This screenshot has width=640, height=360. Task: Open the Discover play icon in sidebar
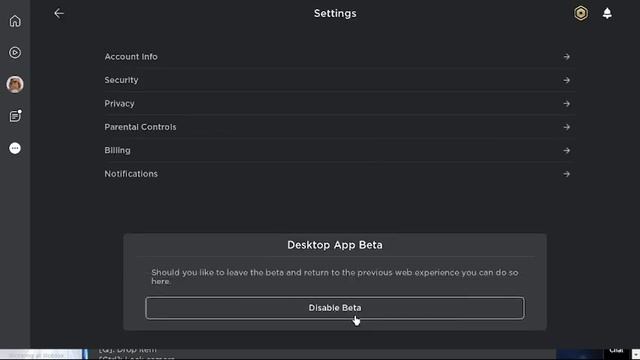tap(15, 53)
